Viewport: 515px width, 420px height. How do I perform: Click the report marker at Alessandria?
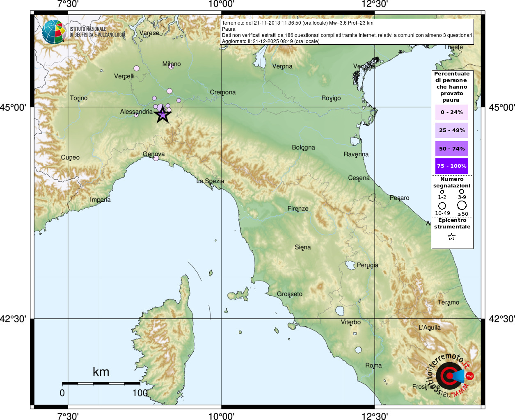pos(136,115)
